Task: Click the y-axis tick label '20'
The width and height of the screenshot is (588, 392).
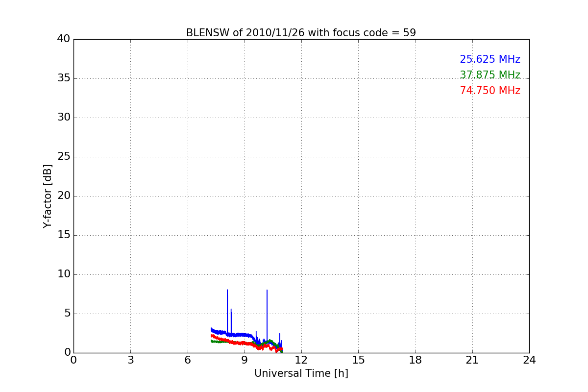Action: [64, 196]
